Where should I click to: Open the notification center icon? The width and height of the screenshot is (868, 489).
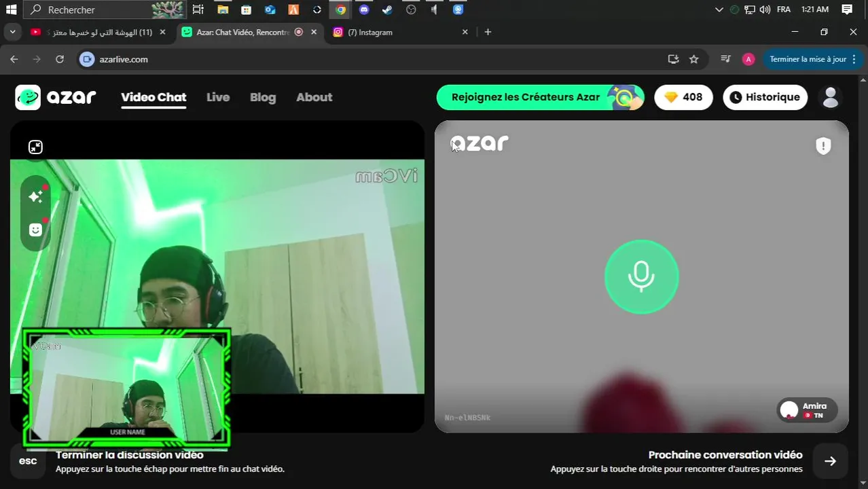[847, 10]
